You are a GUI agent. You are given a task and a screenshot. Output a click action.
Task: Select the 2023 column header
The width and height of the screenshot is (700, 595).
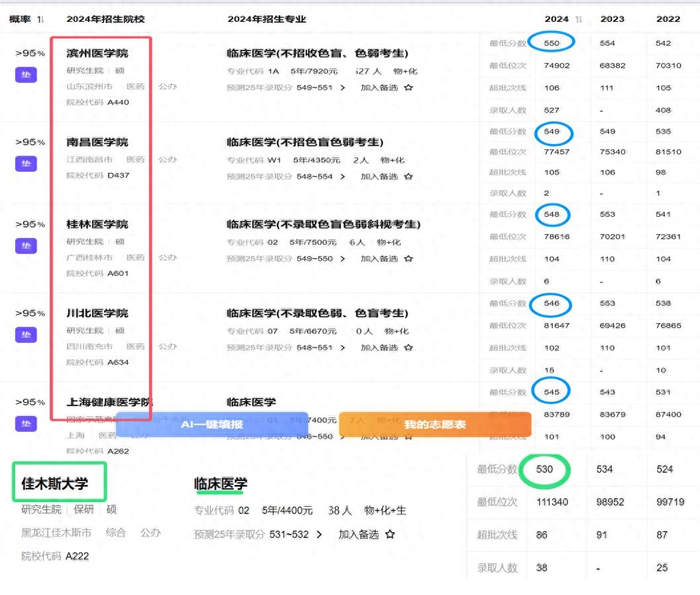coord(612,19)
